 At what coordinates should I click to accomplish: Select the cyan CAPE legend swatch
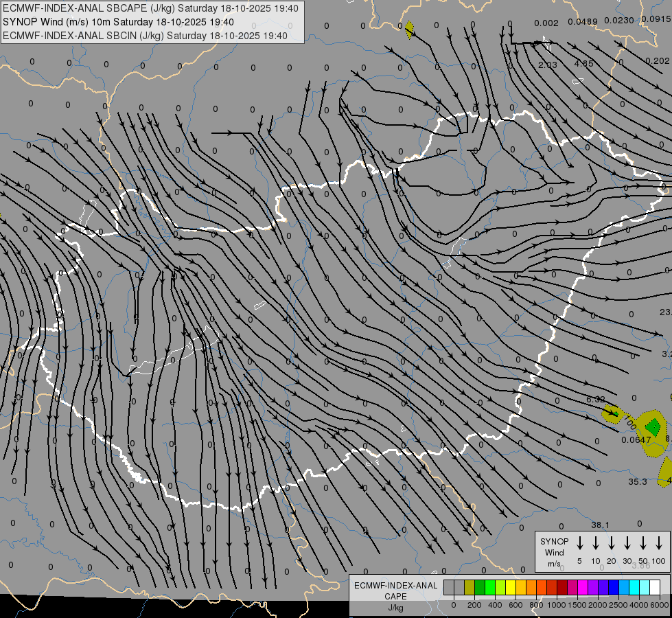tap(634, 587)
